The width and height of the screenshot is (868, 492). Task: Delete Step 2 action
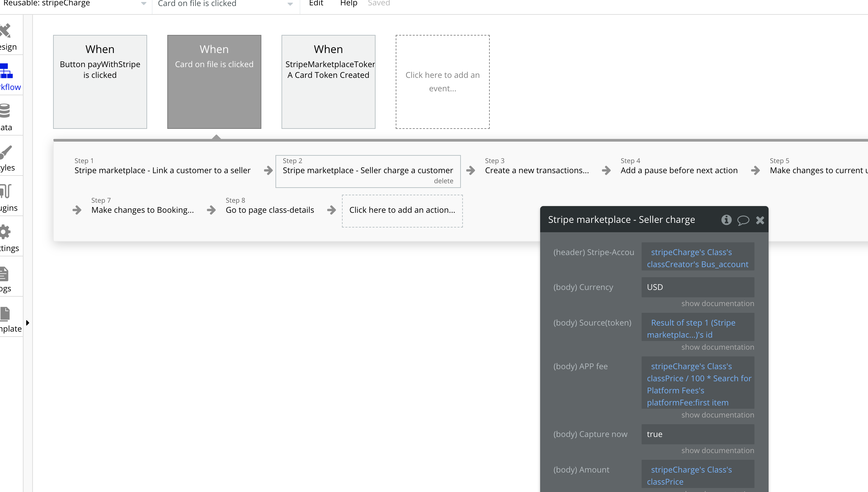[444, 181]
